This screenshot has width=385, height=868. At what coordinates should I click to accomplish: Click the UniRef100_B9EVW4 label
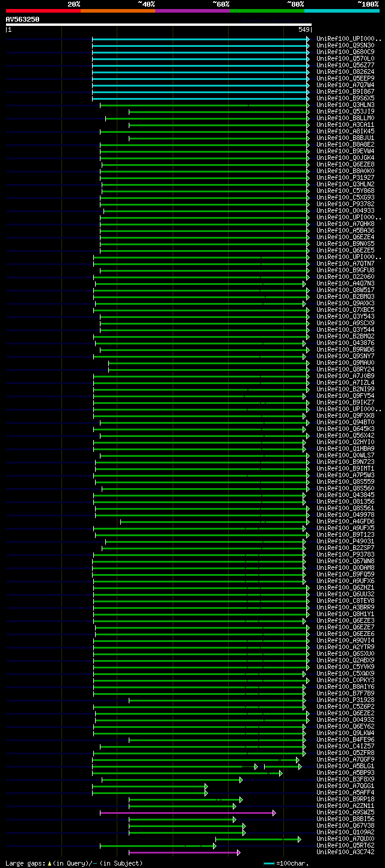tap(345, 151)
